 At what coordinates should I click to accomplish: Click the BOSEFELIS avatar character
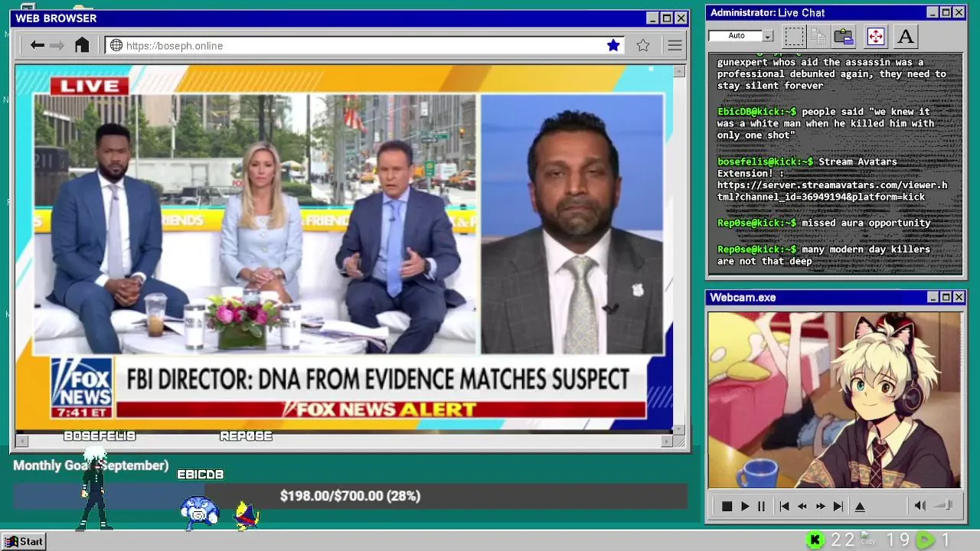(x=94, y=491)
